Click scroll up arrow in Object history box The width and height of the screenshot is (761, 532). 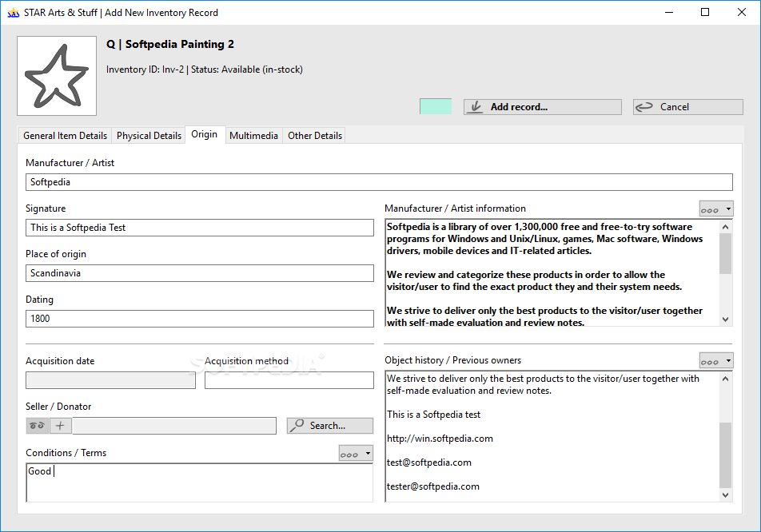(x=726, y=379)
